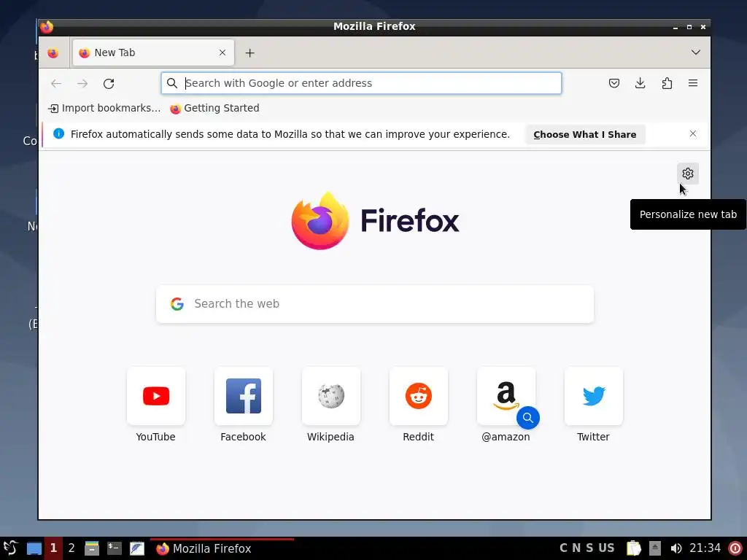Open the terminal launcher in taskbar
This screenshot has height=560, width=747.
click(x=115, y=548)
